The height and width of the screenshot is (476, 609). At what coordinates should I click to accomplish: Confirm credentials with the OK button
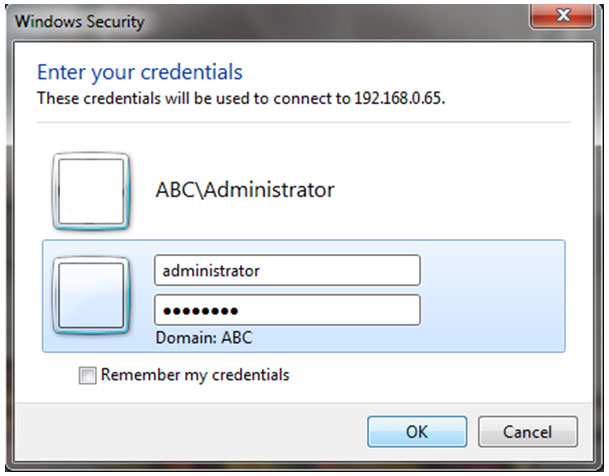[417, 432]
